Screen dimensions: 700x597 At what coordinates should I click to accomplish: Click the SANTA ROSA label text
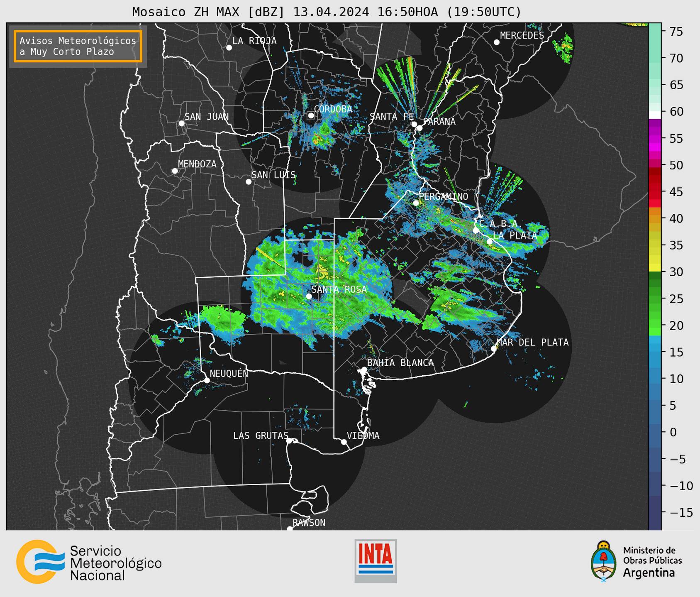(339, 289)
